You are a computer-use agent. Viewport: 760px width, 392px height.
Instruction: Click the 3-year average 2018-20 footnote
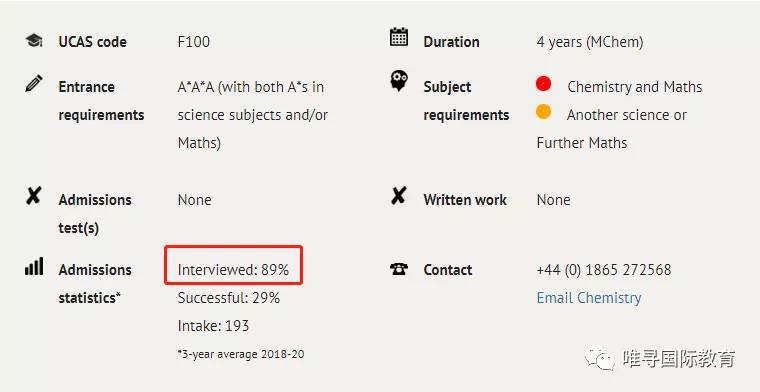point(241,354)
